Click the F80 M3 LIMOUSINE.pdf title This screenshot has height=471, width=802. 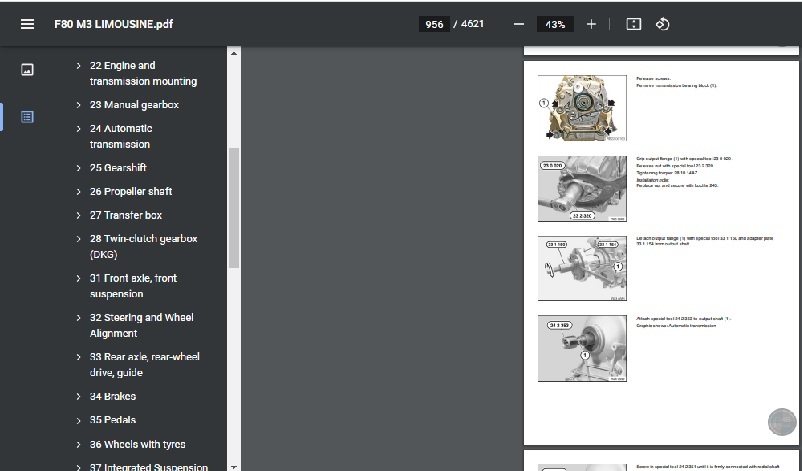114,24
